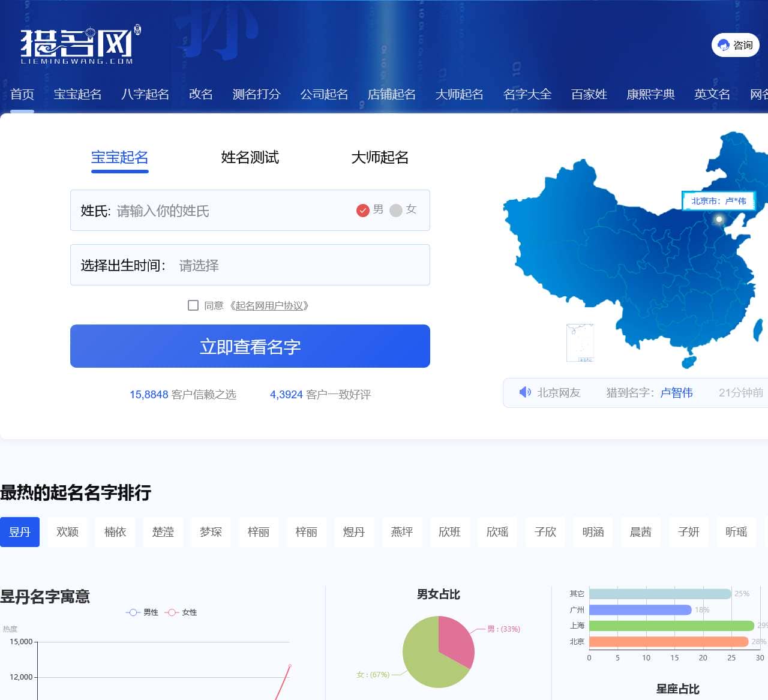This screenshot has width=768, height=700.
Task: Click the 立即查看名字 button
Action: click(250, 346)
